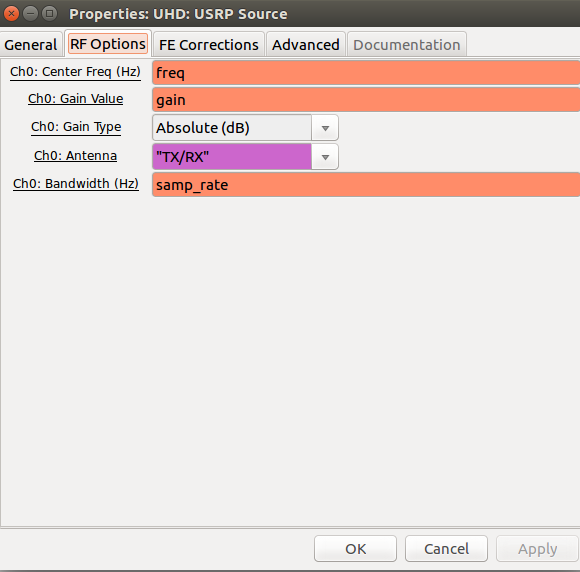
Task: Click the Bandwidth field containing samp_rate
Action: pos(366,185)
